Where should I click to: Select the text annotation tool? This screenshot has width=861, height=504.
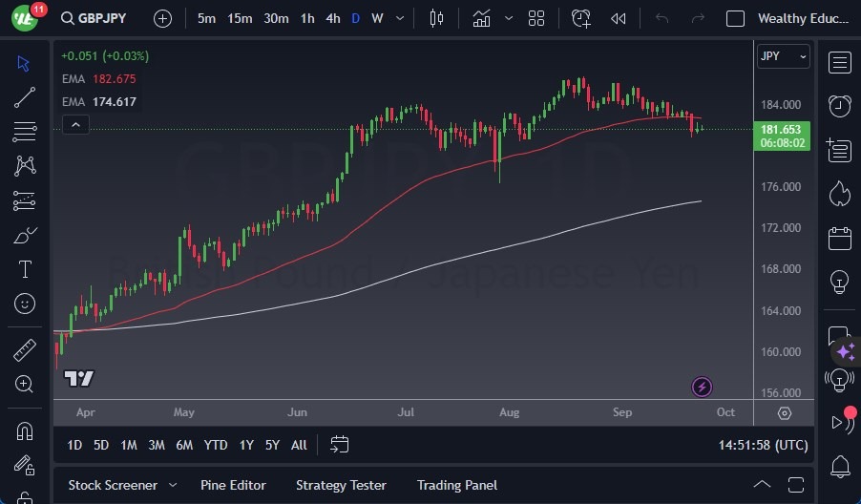(25, 269)
